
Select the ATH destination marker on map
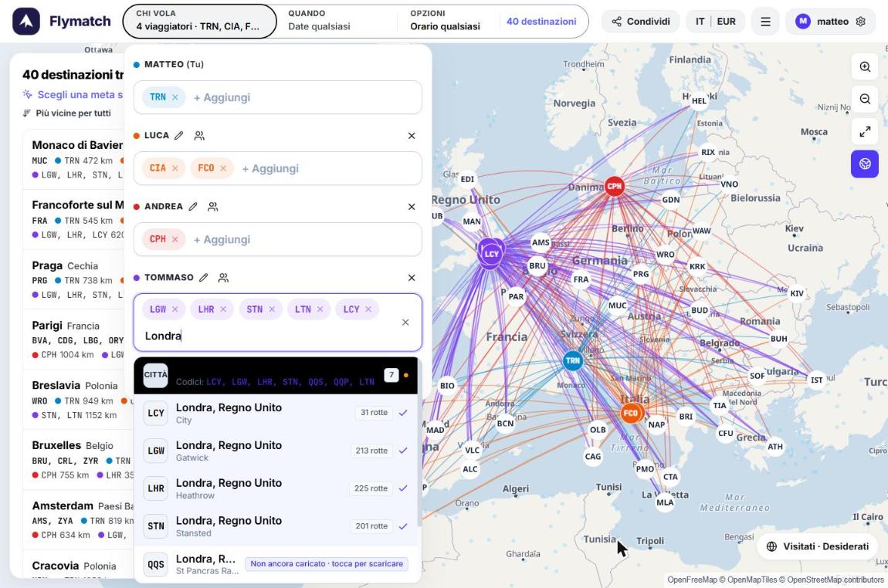(x=775, y=447)
